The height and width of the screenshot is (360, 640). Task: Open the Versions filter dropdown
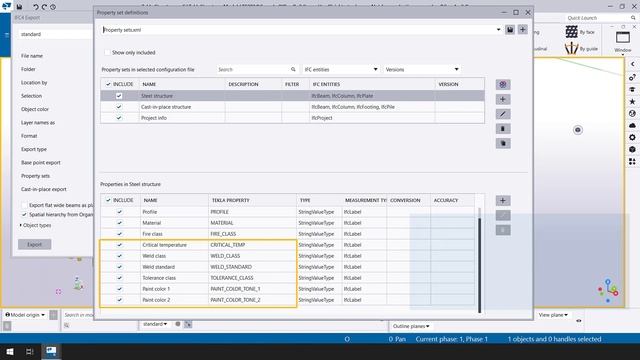pyautogui.click(x=456, y=69)
